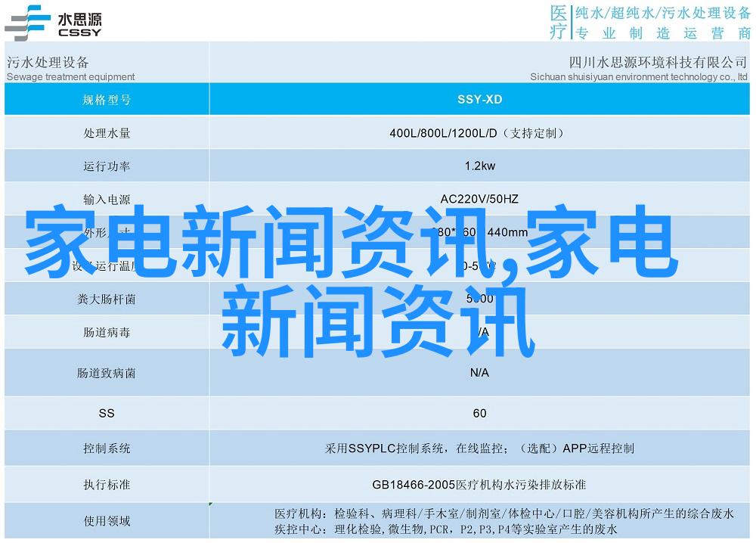
Task: Click the 'Sewage treatment equipment' subtitle
Action: click(71, 76)
